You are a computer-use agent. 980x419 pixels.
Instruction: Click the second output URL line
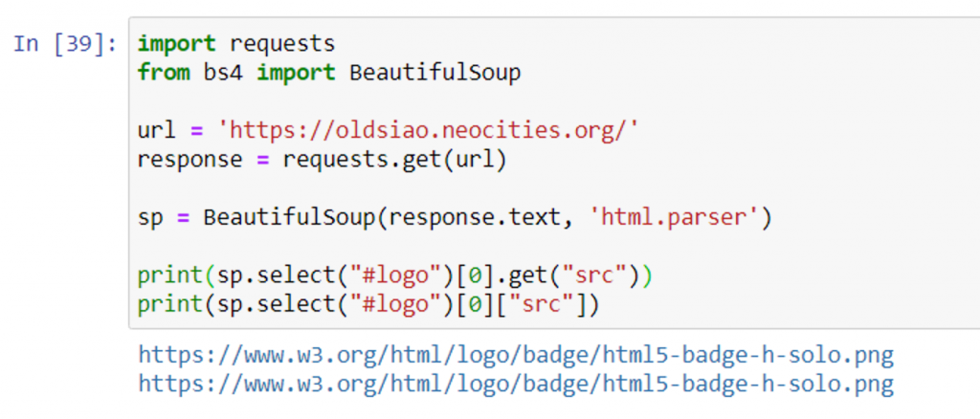click(x=516, y=385)
